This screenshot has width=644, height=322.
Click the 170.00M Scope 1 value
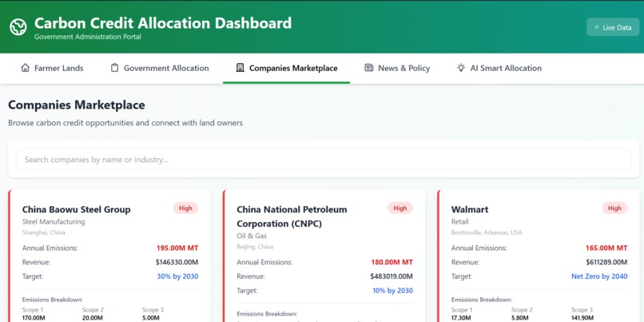(x=34, y=318)
